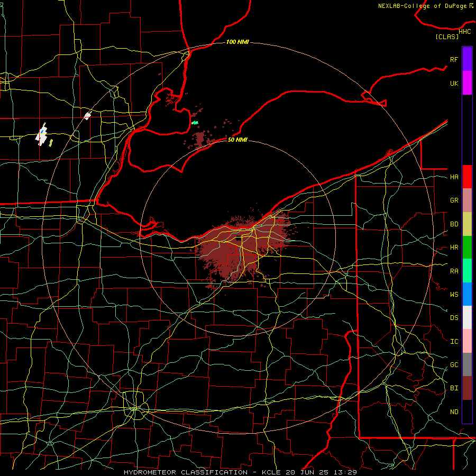Click the "UK" legend label
Image resolution: width=476 pixels, height=476 pixels.
pyautogui.click(x=454, y=83)
